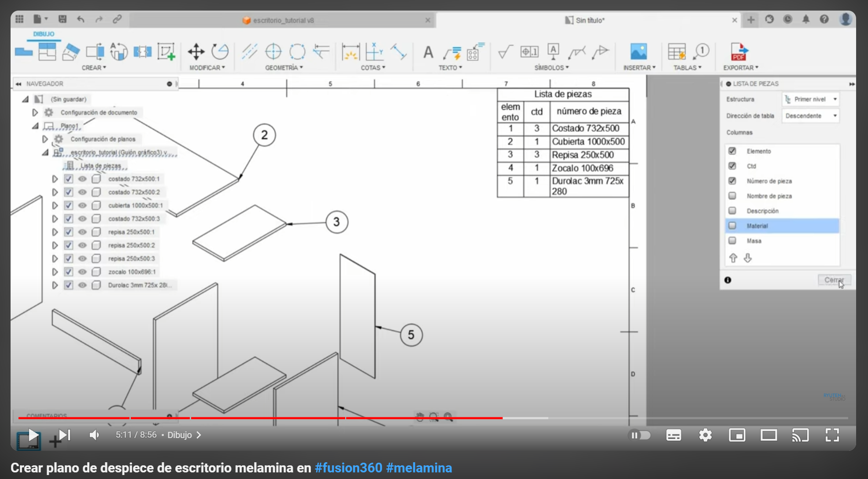Hide the cubierta 1000x500:1 component eye
Screen dimensions: 868x479
click(x=82, y=205)
